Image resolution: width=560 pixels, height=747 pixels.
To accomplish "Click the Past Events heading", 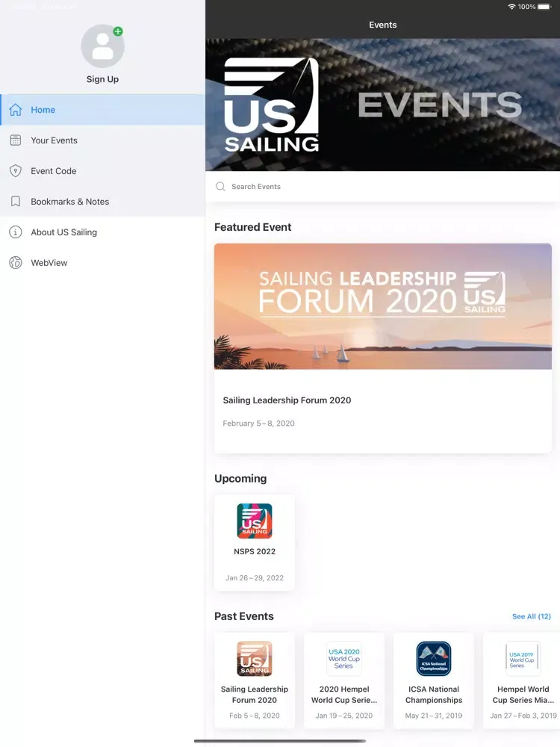I will [244, 616].
